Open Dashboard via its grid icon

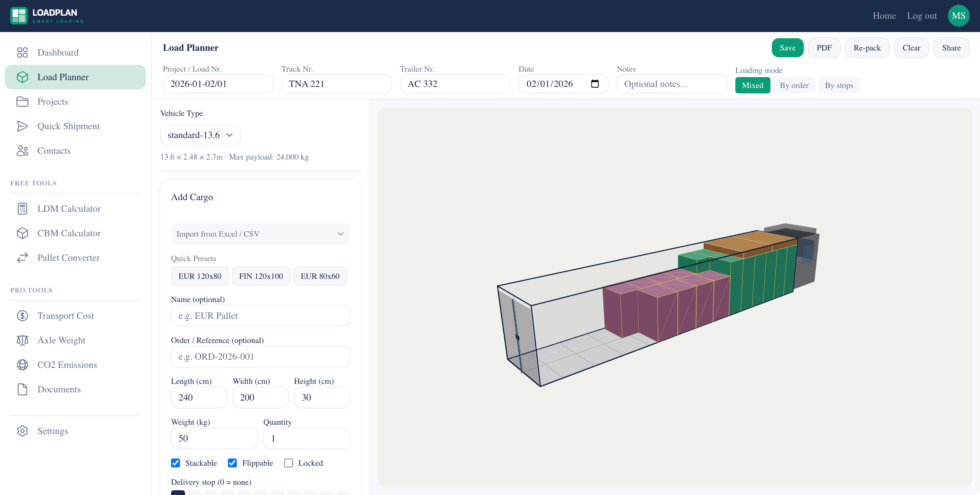point(22,52)
